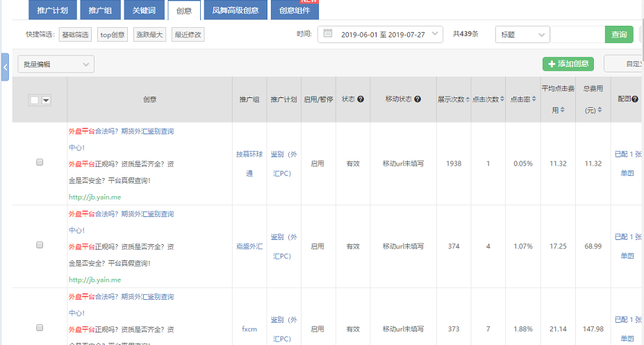Sort by 展示次数 column
The height and width of the screenshot is (345, 644).
click(x=468, y=99)
